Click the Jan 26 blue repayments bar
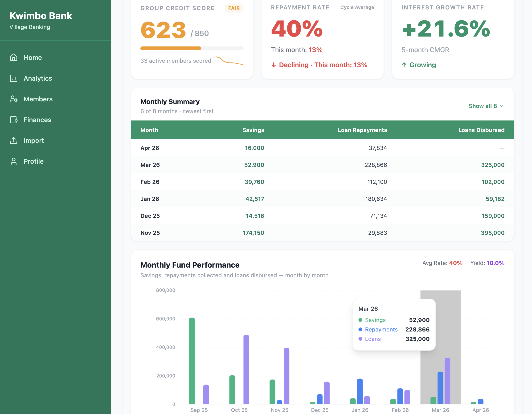This screenshot has height=414, width=532. click(x=360, y=392)
